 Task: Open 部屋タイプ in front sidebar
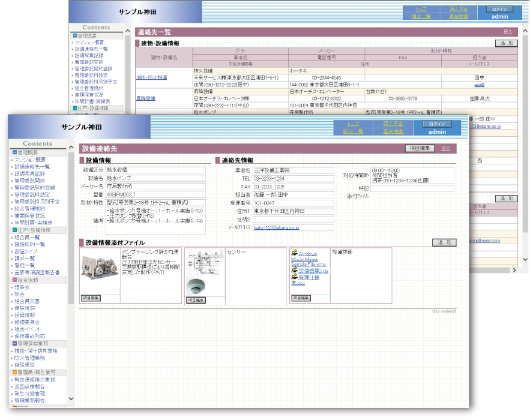pos(26,251)
